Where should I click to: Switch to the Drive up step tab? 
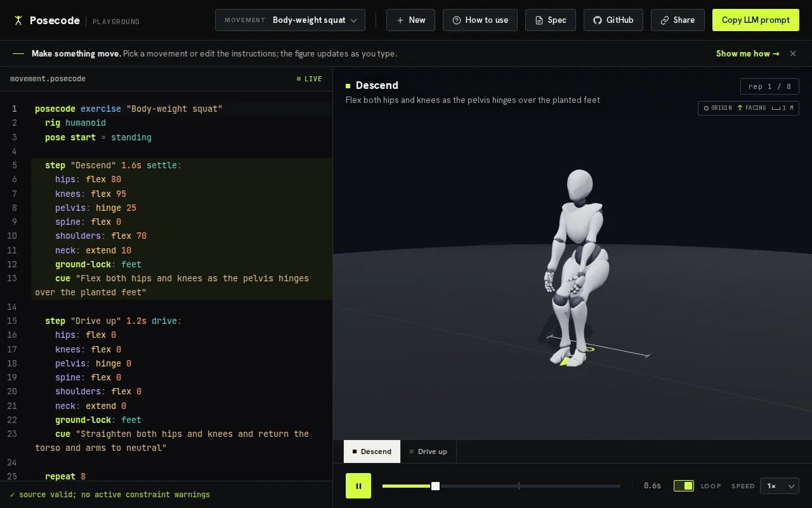pos(428,451)
